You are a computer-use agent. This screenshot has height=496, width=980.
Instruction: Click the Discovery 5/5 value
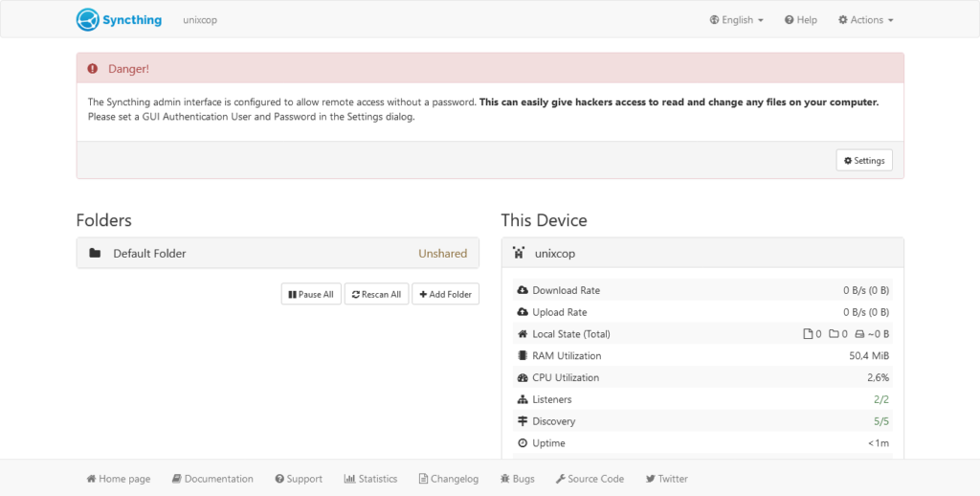tap(881, 421)
